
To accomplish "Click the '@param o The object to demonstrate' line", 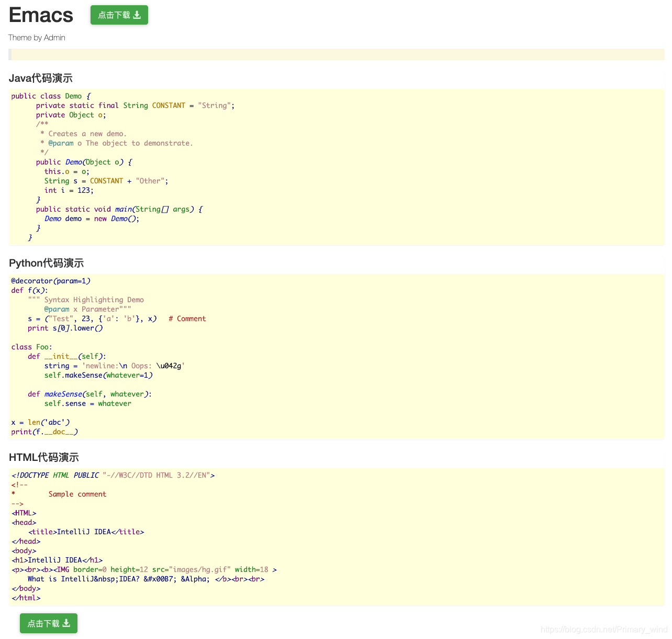I will (x=116, y=144).
